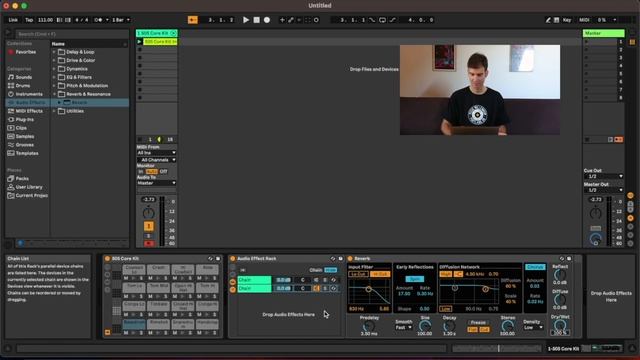Select the first Chain in the rack
Screen dimensions: 640x360
pos(254,280)
